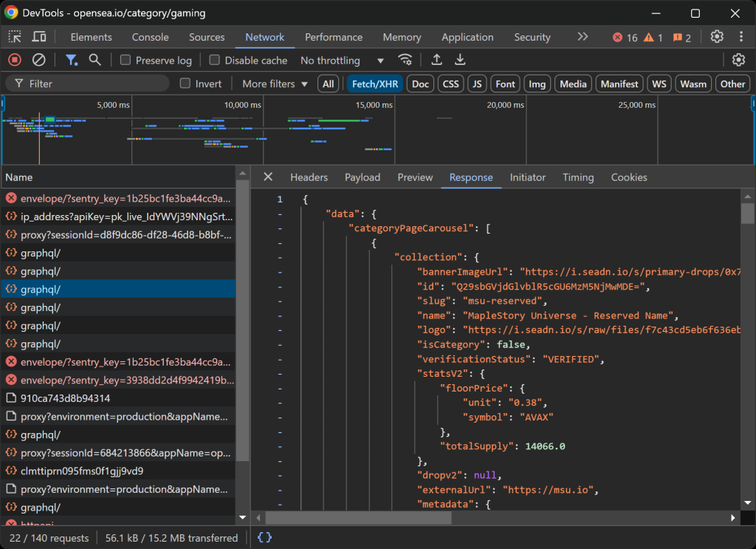Start the network recording (record button)
Image resolution: width=756 pixels, height=549 pixels.
coord(14,60)
